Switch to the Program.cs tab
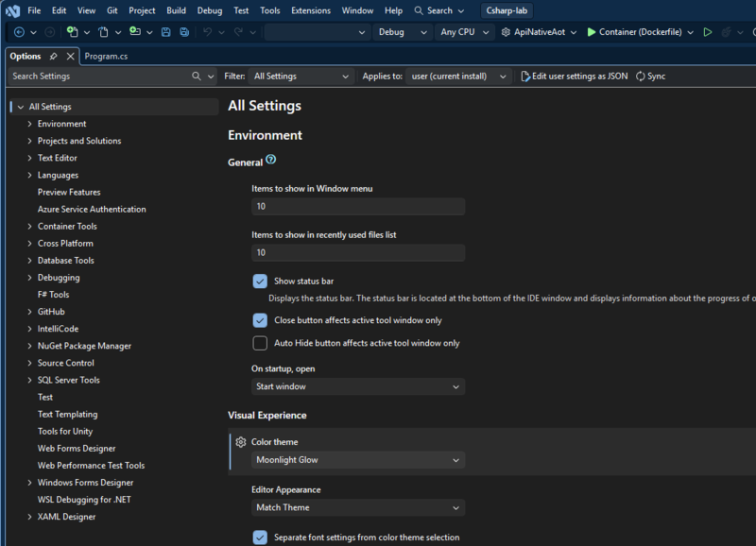 pos(106,57)
